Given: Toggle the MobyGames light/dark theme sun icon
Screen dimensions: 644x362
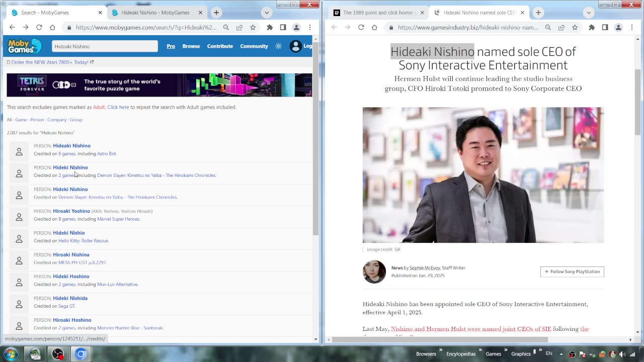Looking at the screenshot, I should (278, 46).
